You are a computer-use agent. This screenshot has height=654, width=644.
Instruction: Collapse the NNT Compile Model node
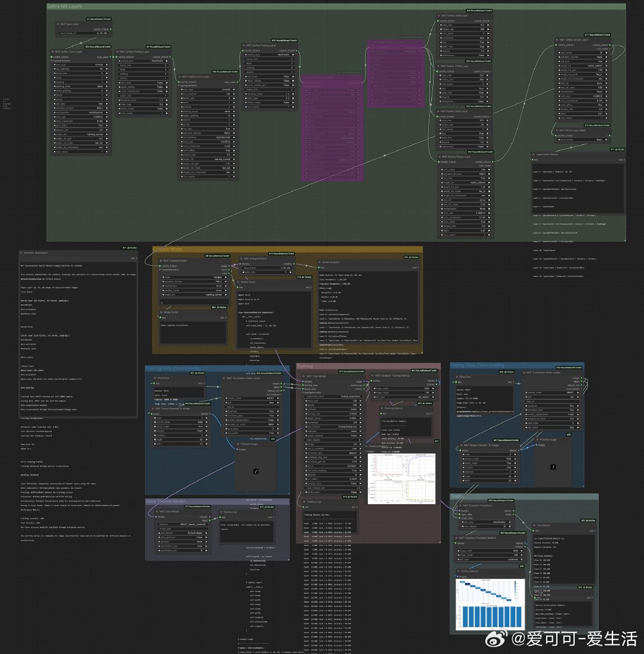pyautogui.click(x=161, y=261)
